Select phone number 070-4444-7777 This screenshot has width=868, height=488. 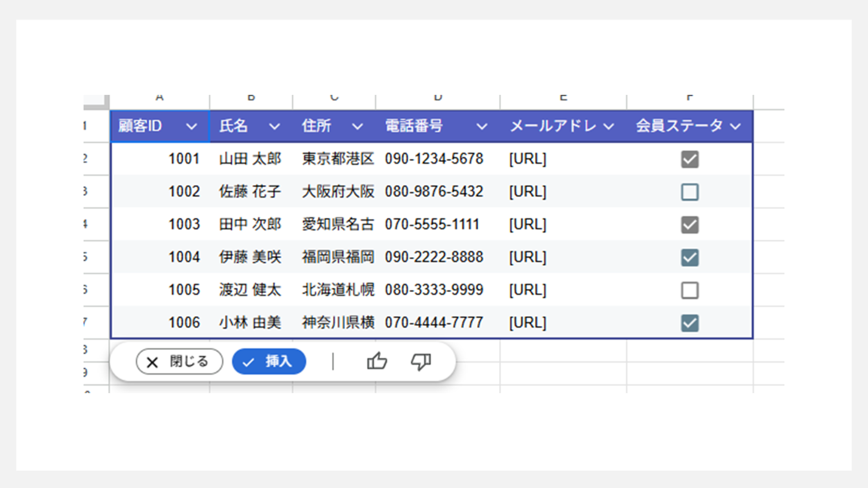pyautogui.click(x=438, y=322)
